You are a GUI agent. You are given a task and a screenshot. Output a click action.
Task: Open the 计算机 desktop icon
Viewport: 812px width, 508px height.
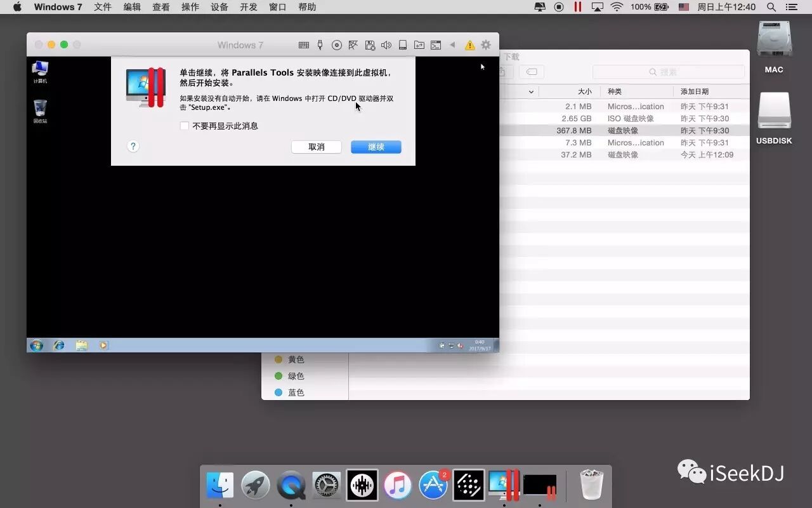tap(40, 72)
